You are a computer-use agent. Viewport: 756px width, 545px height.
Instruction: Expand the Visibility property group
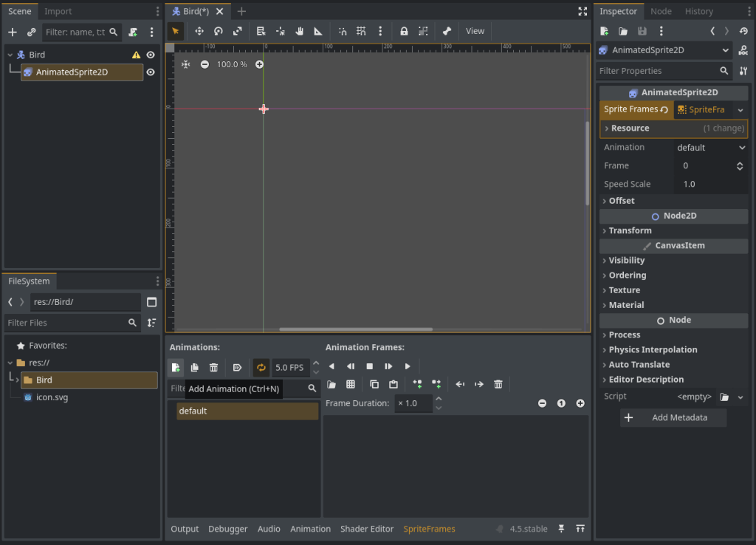point(626,260)
